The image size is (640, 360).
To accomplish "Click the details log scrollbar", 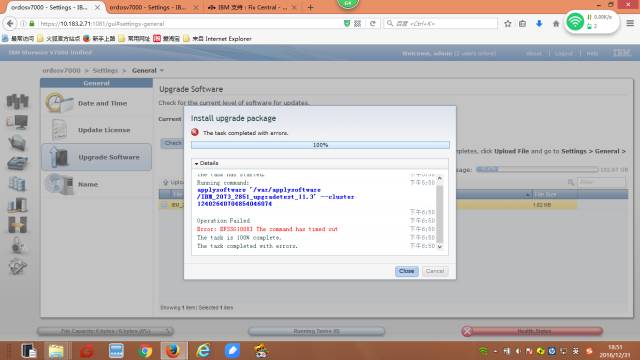I will [440, 212].
